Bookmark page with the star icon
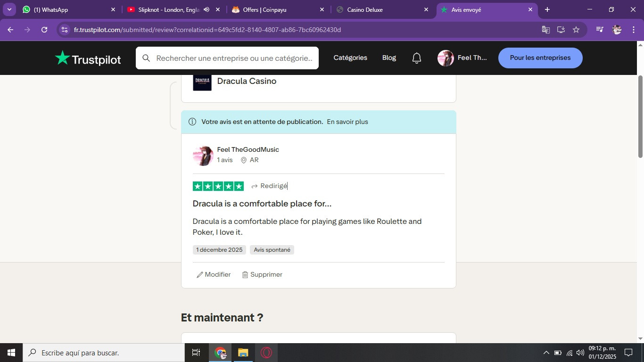This screenshot has width=644, height=362. 576,30
